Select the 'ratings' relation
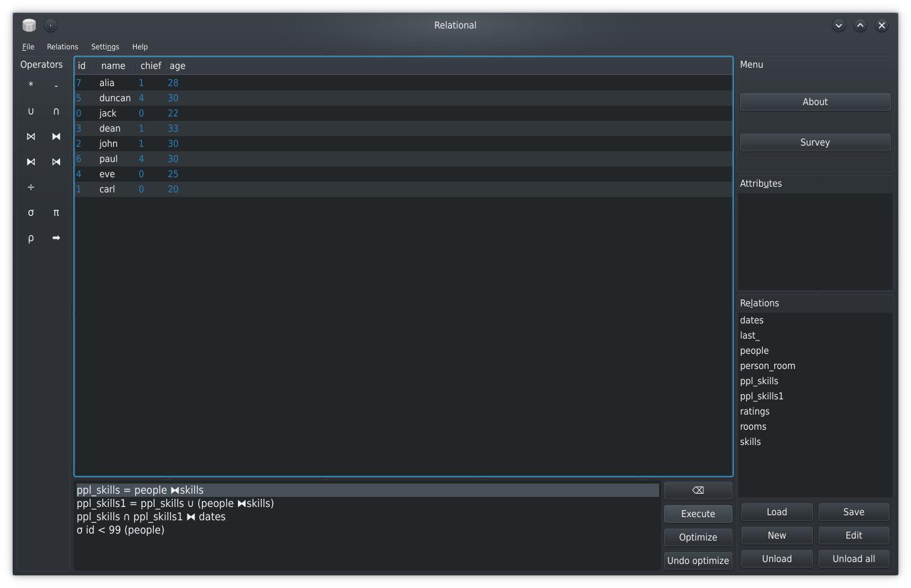Screen dimensions: 911x588 tap(815, 411)
